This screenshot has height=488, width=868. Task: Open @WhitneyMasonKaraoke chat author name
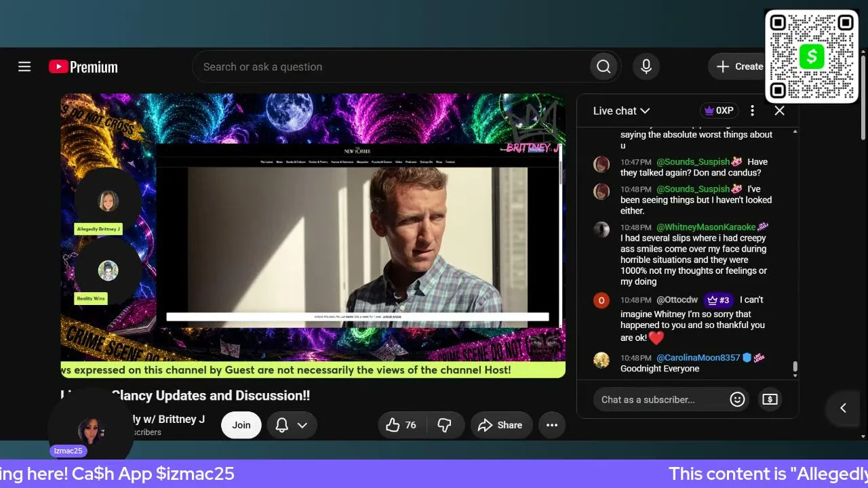tap(706, 227)
